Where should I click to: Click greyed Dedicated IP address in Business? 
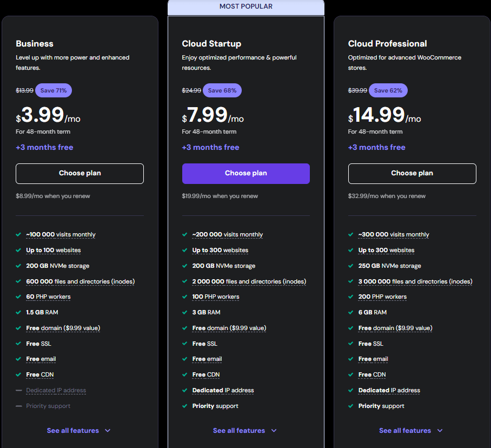pyautogui.click(x=56, y=390)
